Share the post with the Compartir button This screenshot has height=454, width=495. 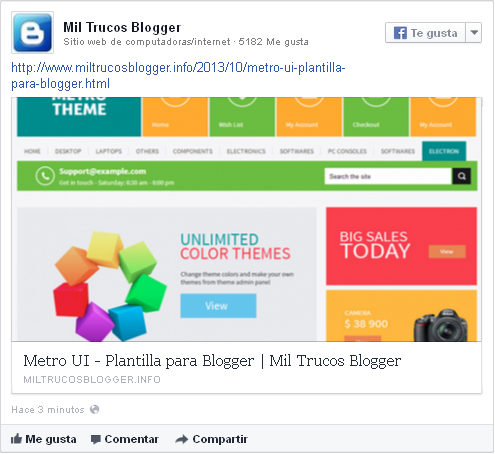[x=212, y=439]
